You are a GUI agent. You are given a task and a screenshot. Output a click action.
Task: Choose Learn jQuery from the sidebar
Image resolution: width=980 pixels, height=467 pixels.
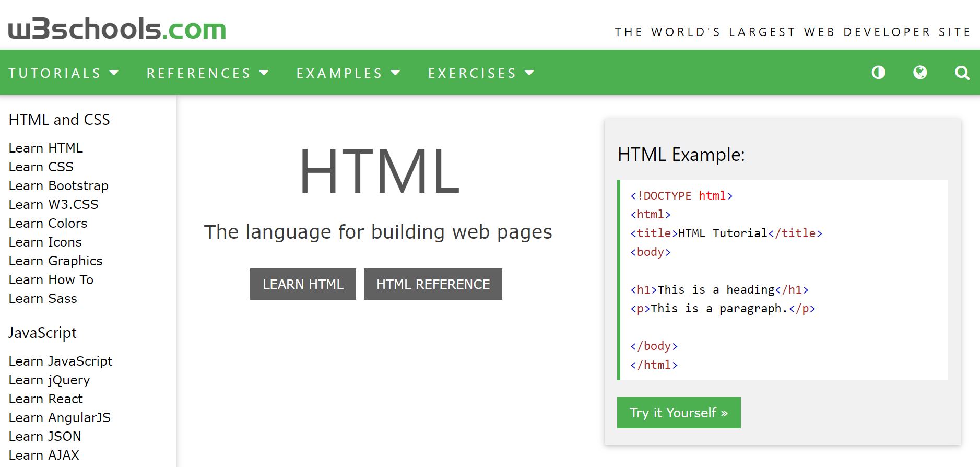[x=49, y=380]
